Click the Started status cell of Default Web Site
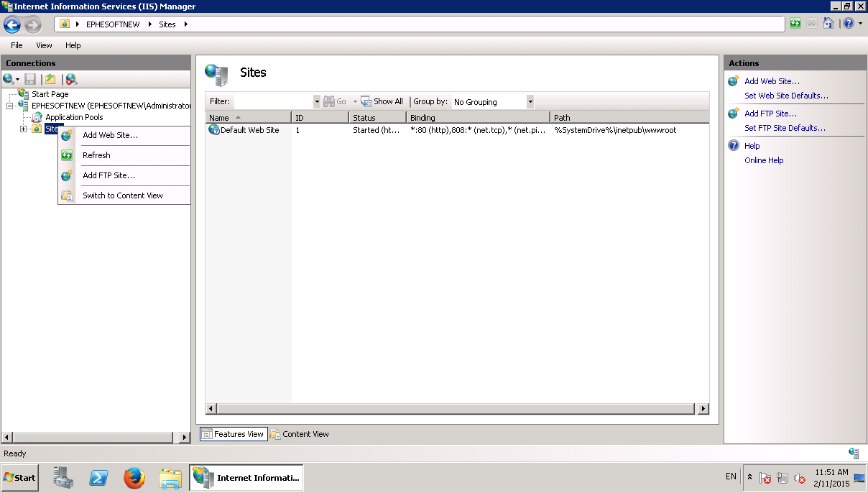 (x=377, y=130)
